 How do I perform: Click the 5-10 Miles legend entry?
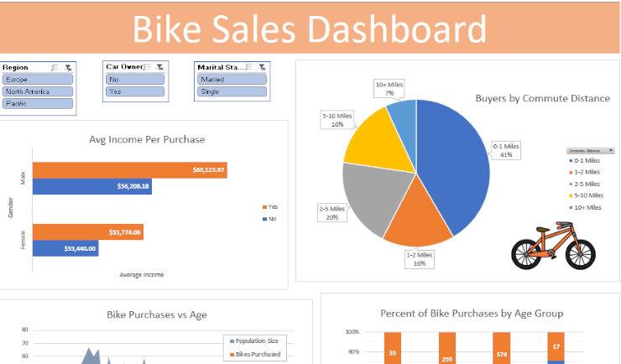(x=587, y=195)
